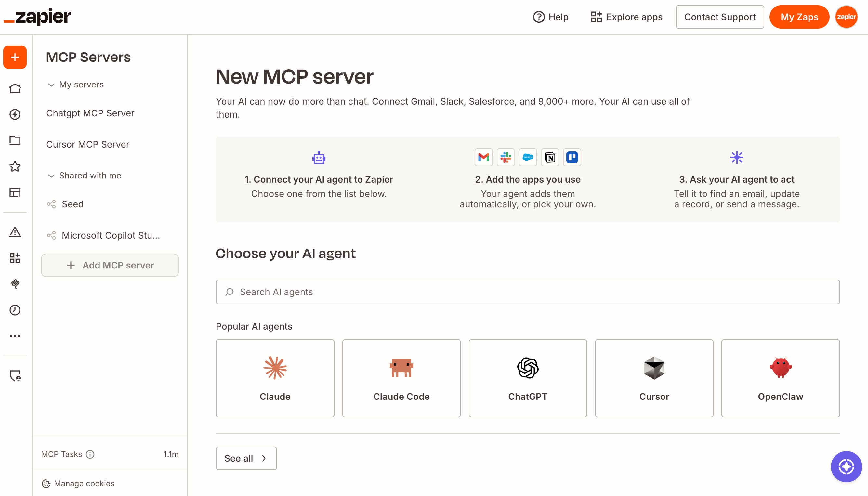
Task: Select the ChatGPT agent card
Action: coord(528,378)
